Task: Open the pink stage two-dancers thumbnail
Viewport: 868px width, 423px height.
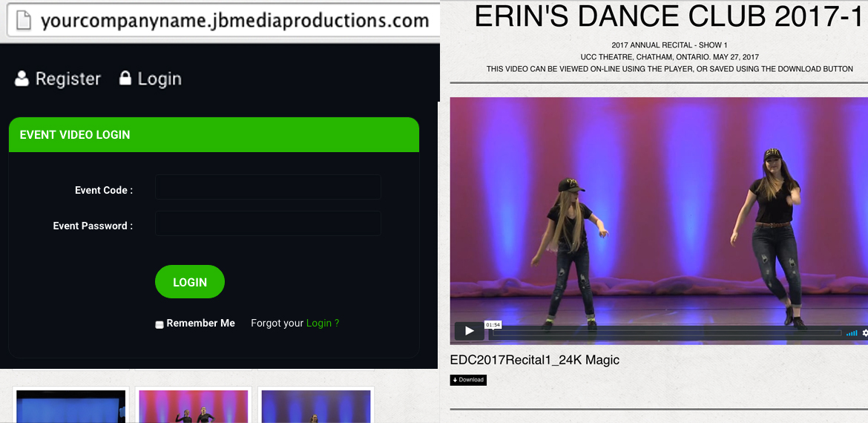Action: (x=193, y=406)
